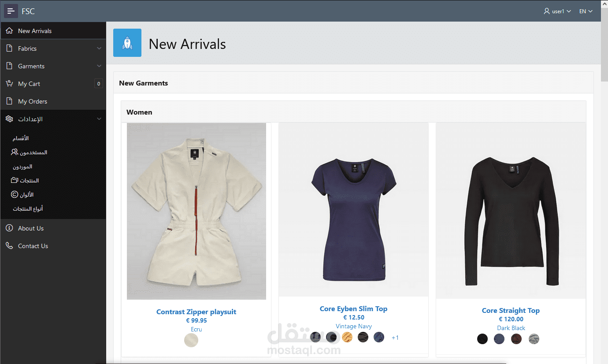Viewport: 608px width, 364px height.
Task: Open the Core Eyben Slim Top link
Action: (x=354, y=308)
